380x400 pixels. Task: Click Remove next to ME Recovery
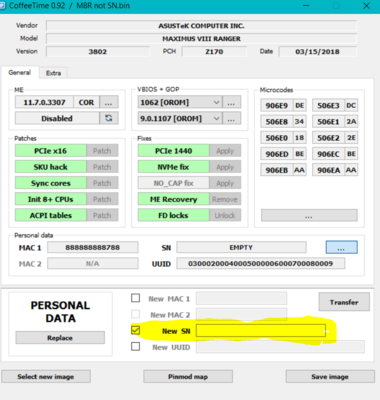click(225, 199)
